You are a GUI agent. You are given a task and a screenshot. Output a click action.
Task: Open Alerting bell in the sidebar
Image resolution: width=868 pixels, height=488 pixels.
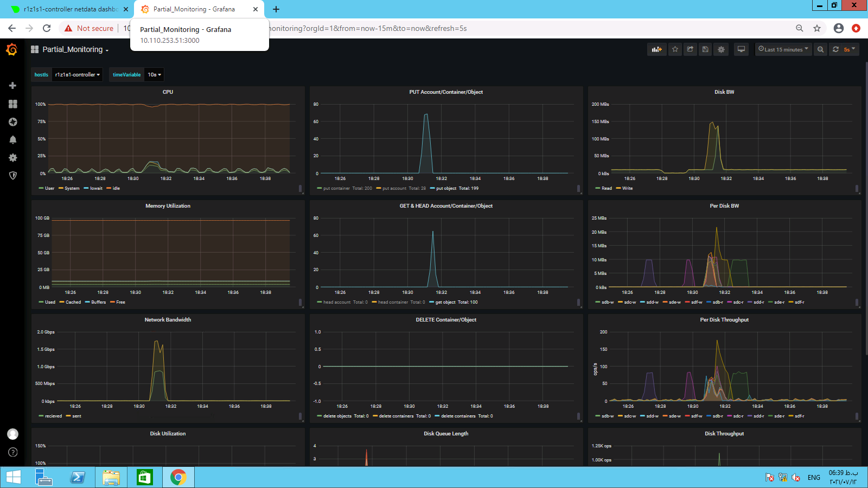(13, 140)
